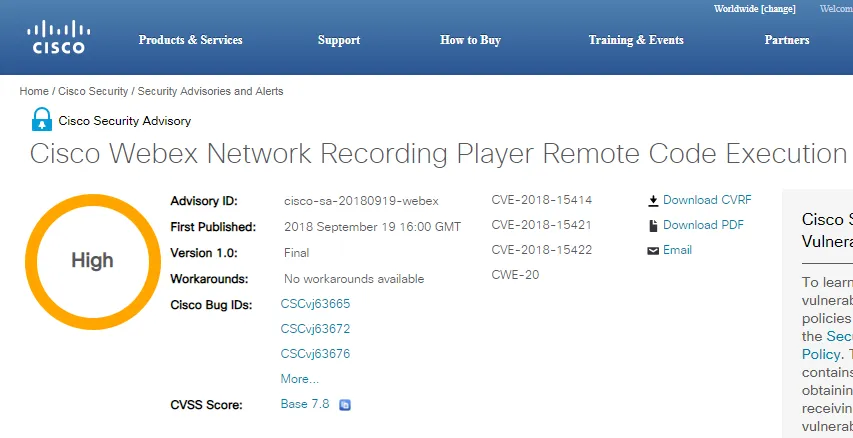Click the security advisory lock icon

(x=42, y=120)
